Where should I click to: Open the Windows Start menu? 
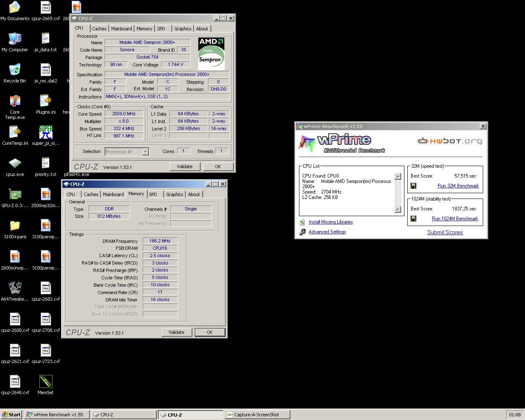coord(11,415)
